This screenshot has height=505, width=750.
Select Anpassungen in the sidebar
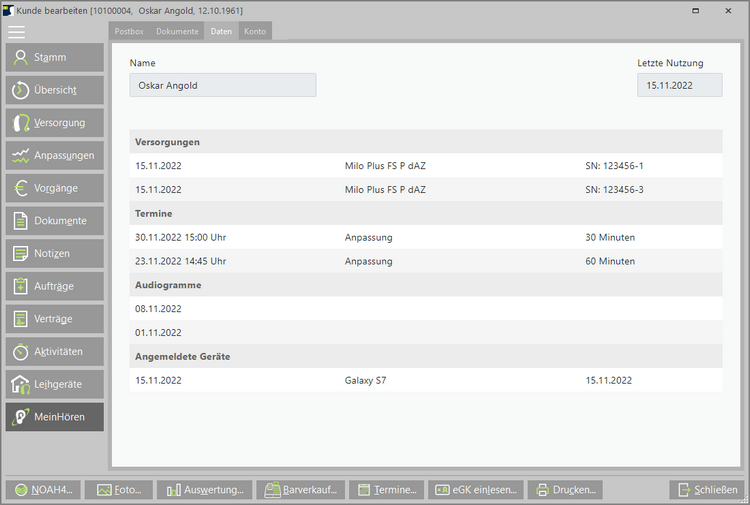(x=54, y=156)
